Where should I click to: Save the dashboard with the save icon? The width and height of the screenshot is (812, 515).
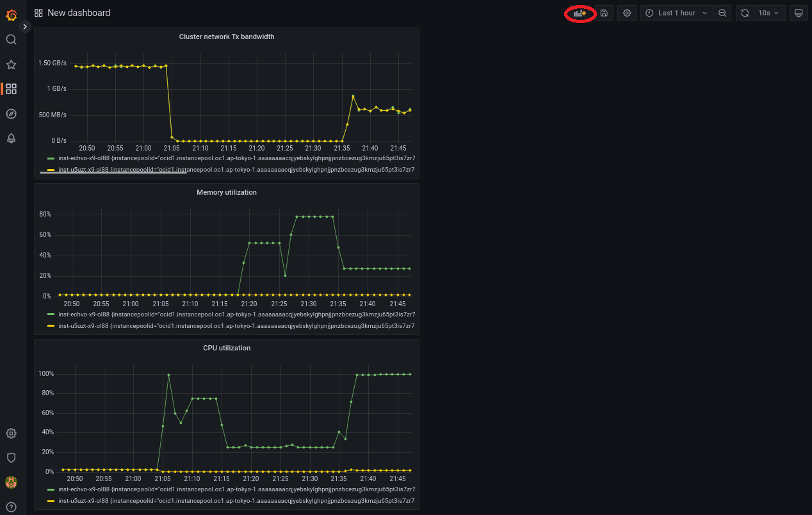click(x=604, y=13)
